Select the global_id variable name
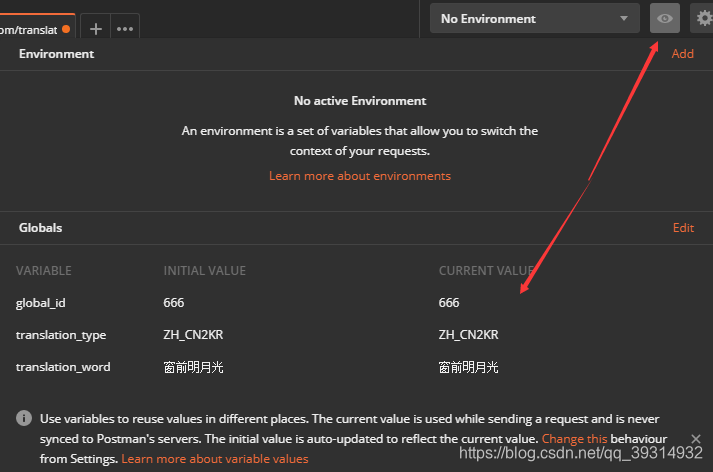 point(40,303)
